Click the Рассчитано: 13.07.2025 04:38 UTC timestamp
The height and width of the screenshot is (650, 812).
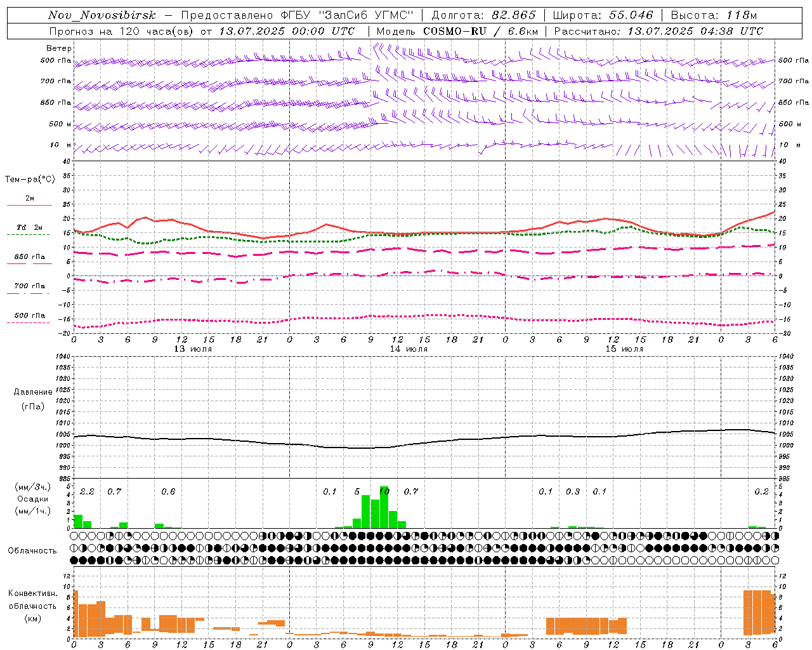coord(658,31)
